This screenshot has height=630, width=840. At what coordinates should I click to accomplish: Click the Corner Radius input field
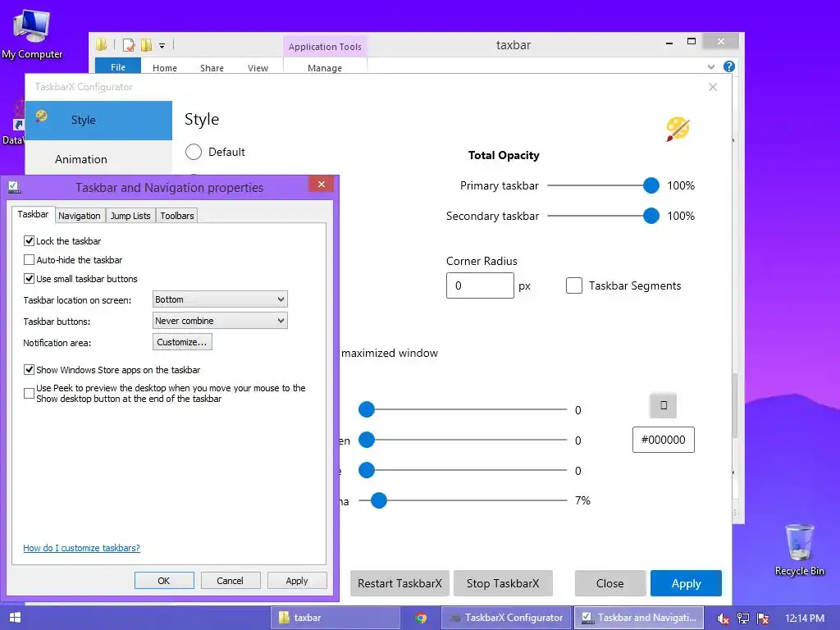[x=480, y=285]
